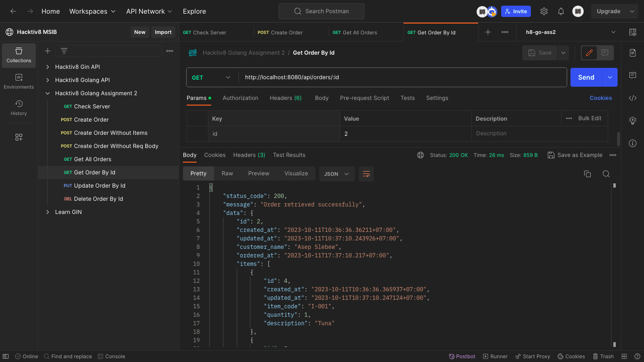The width and height of the screenshot is (644, 362).
Task: Open the Cookies link
Action: click(x=601, y=98)
